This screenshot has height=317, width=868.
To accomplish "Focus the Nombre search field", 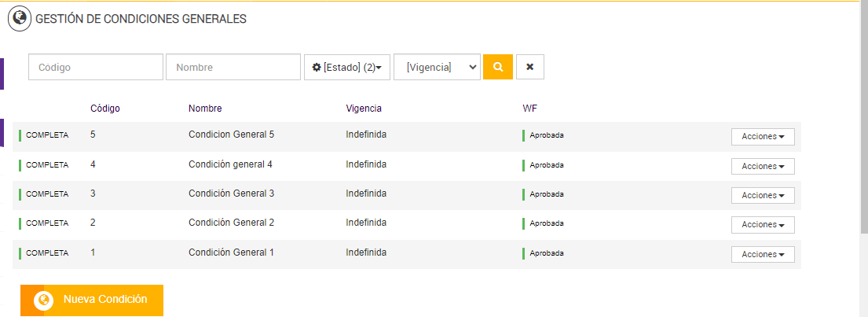I will click(233, 68).
